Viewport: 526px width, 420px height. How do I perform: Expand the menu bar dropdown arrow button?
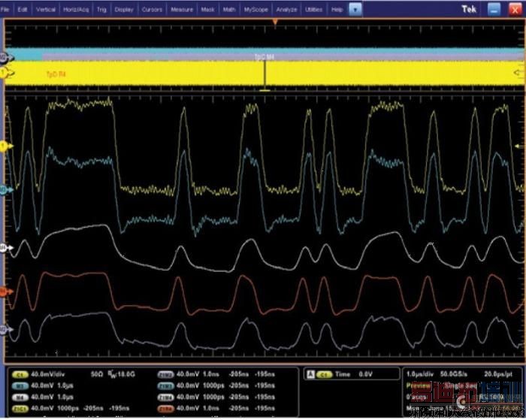(x=355, y=10)
